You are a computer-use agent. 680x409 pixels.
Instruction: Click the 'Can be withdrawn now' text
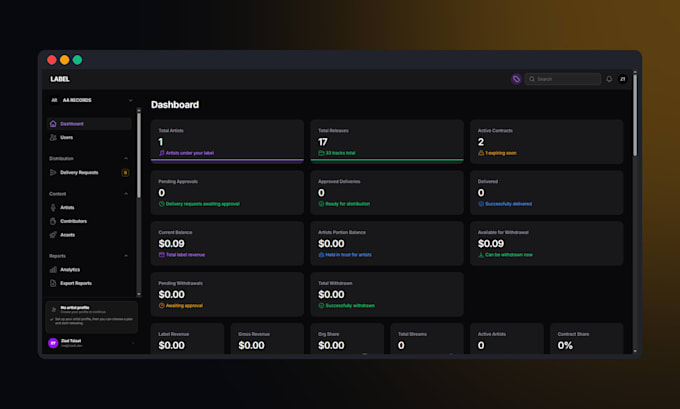pos(509,255)
